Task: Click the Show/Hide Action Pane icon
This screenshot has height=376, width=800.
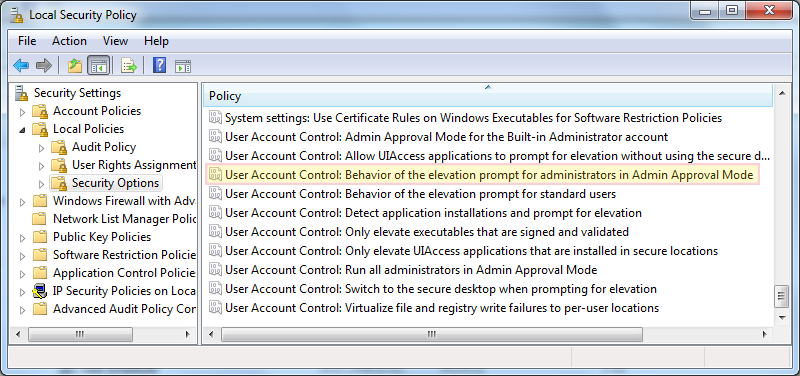Action: click(183, 66)
